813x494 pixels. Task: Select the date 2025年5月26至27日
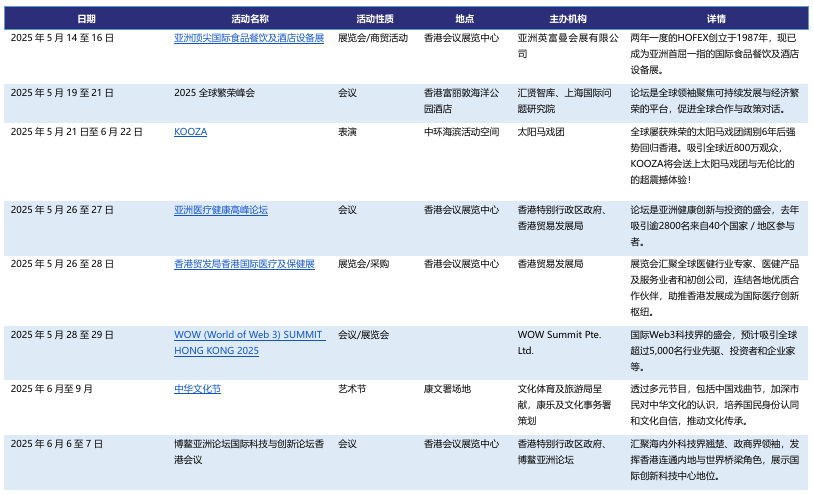62,210
